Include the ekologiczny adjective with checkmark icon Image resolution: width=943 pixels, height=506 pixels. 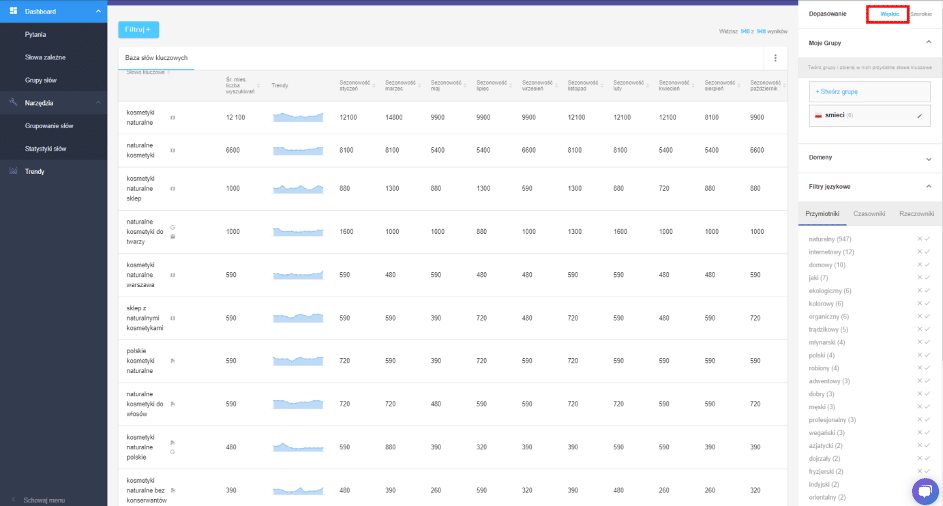pos(927,291)
